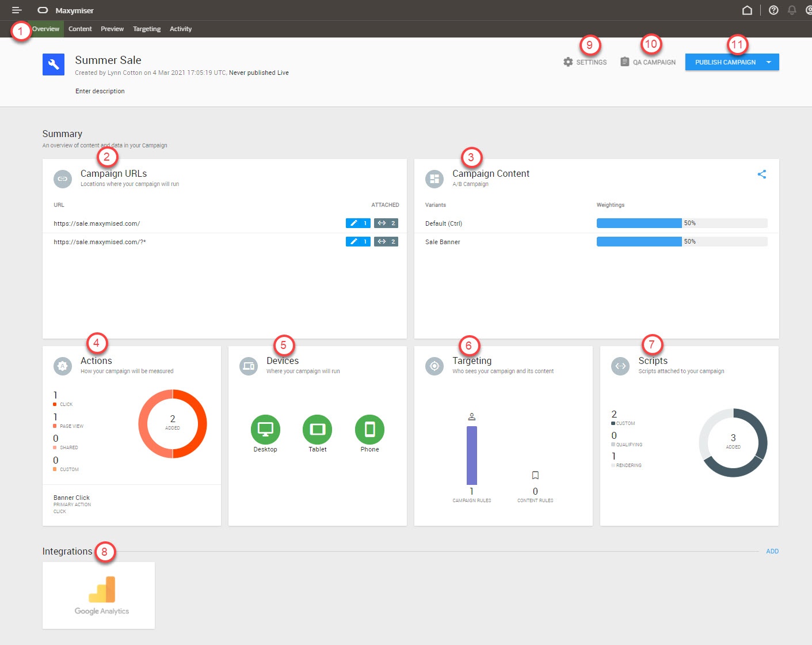Image resolution: width=812 pixels, height=645 pixels.
Task: Switch to the Targeting tab
Action: (x=147, y=29)
